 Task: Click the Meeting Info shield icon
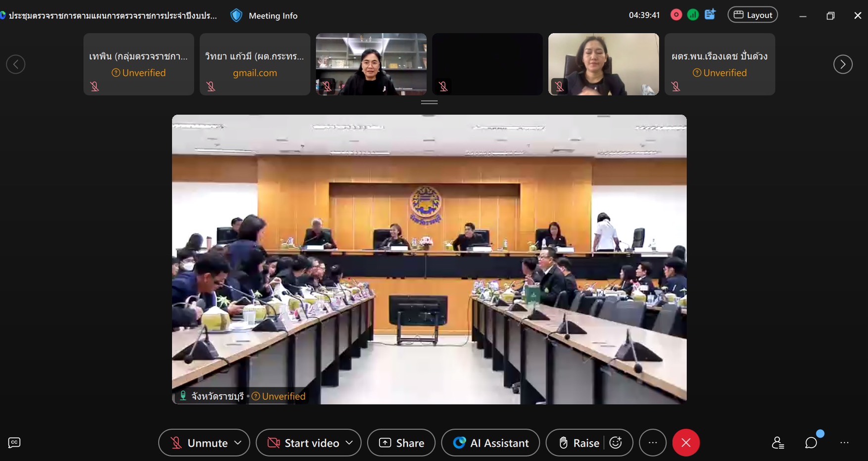[237, 16]
